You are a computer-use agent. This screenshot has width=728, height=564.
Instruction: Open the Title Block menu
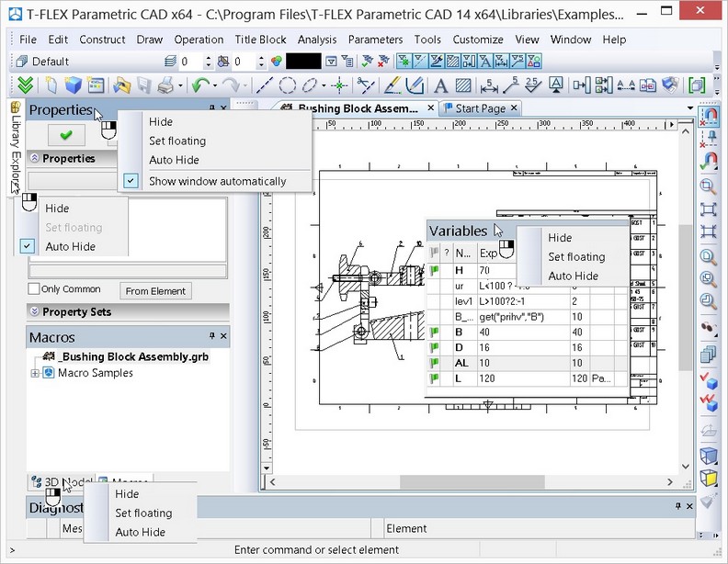(x=260, y=39)
